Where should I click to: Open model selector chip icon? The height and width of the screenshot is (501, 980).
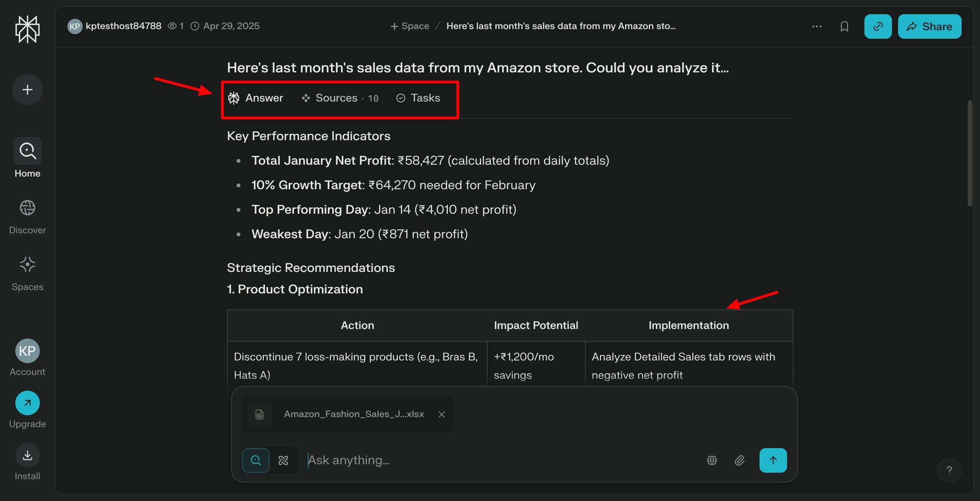(x=712, y=460)
